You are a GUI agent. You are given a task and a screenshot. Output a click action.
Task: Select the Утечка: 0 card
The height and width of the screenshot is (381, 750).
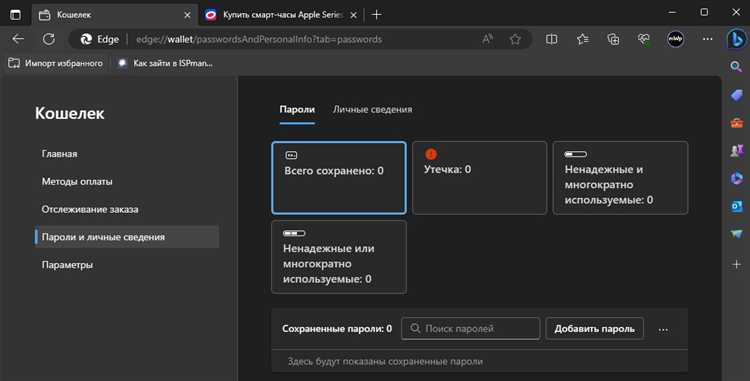479,178
